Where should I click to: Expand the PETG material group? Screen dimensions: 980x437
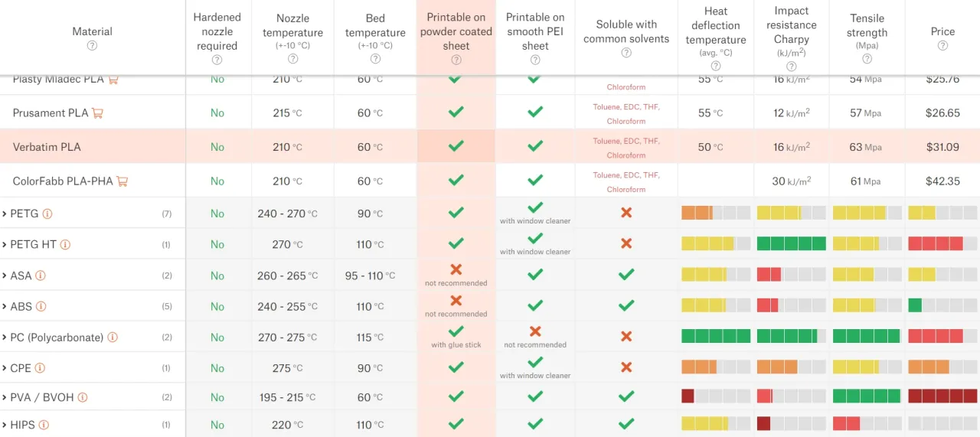(x=5, y=214)
